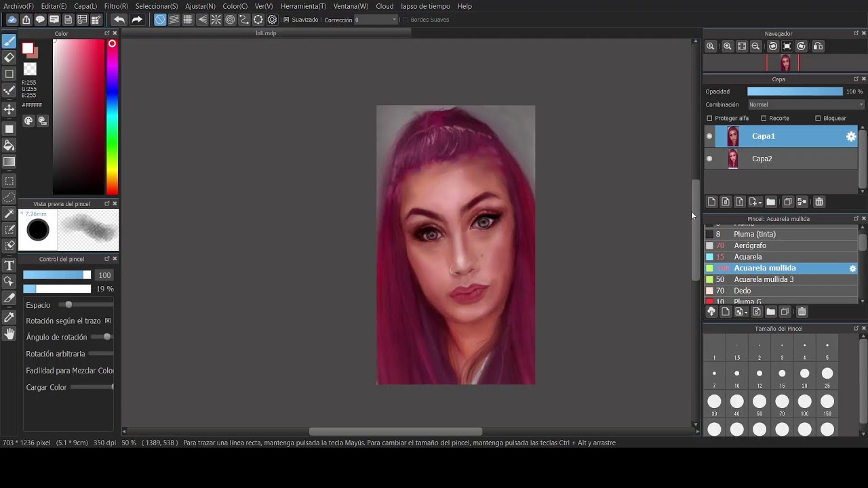Open the add-layer dropdown arrow in Capa panel
868x488 pixels.
tap(760, 203)
